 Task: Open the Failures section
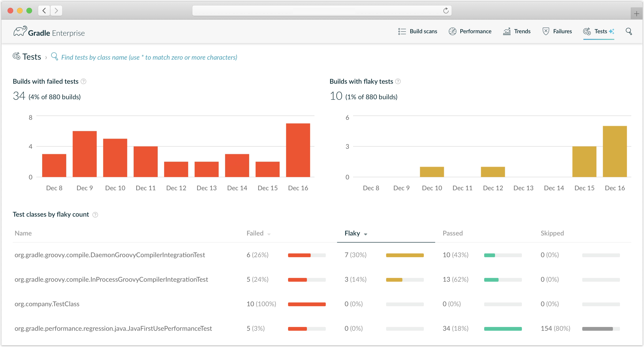pyautogui.click(x=557, y=32)
